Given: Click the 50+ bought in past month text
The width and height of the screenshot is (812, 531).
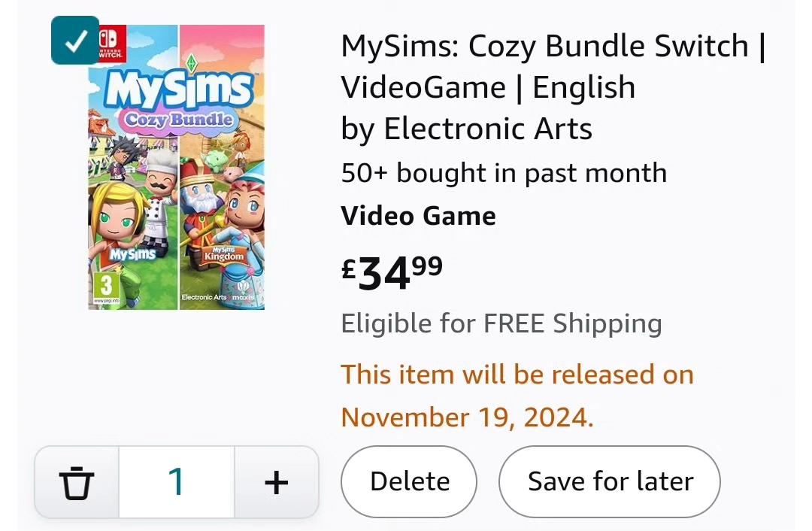Looking at the screenshot, I should [x=504, y=173].
